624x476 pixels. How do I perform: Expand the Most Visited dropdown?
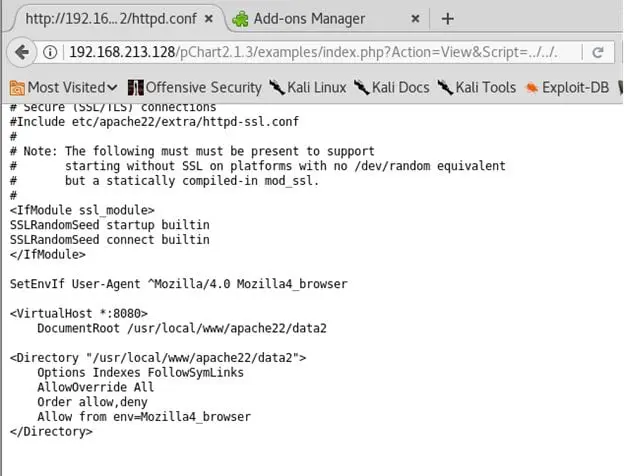(111, 87)
